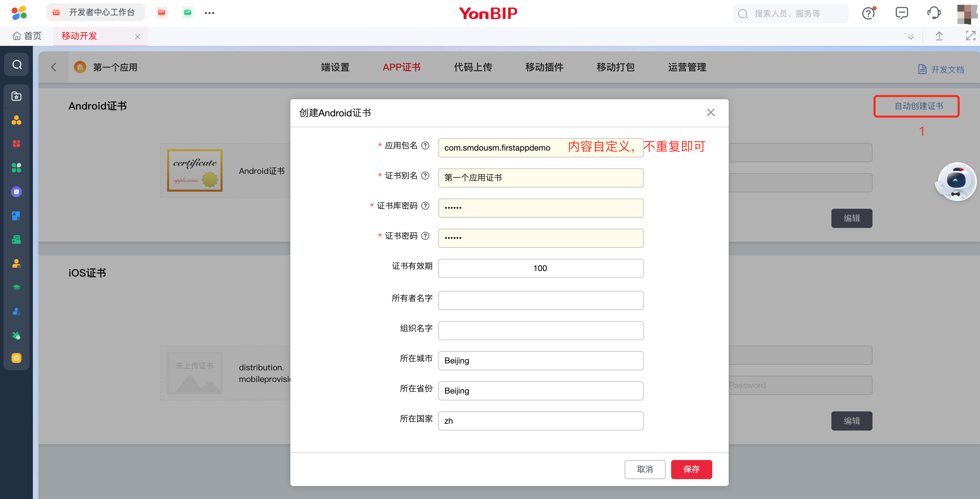Click the headset customer service icon
Screen dimensions: 980x499
coord(933,13)
